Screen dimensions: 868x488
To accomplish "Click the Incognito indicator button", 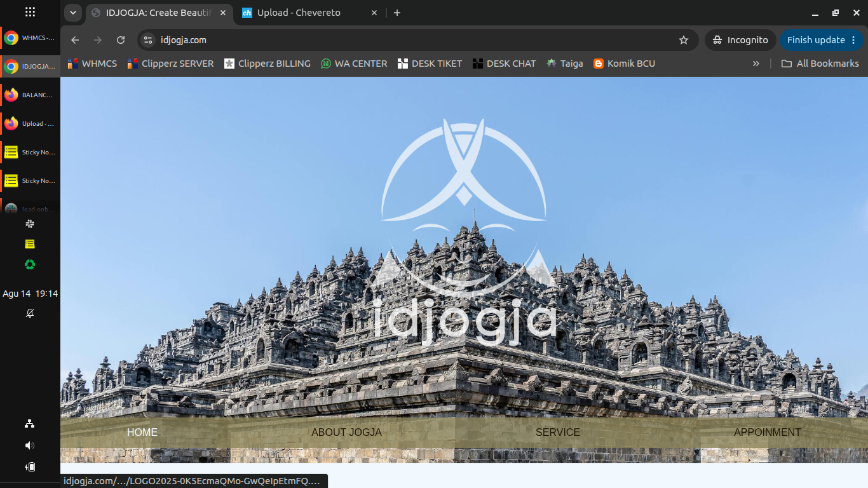I will [x=740, y=40].
